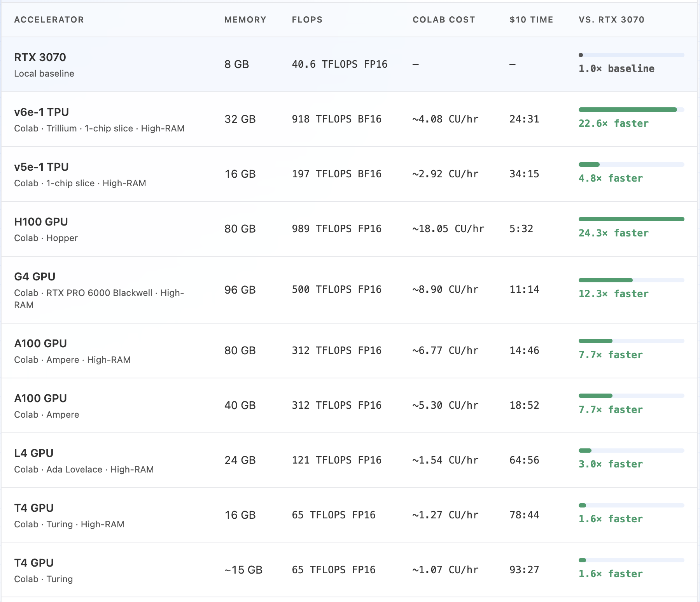Viewport: 700px width, 602px height.
Task: Select the "~1.54 CU/hr" cost
Action: (x=445, y=460)
